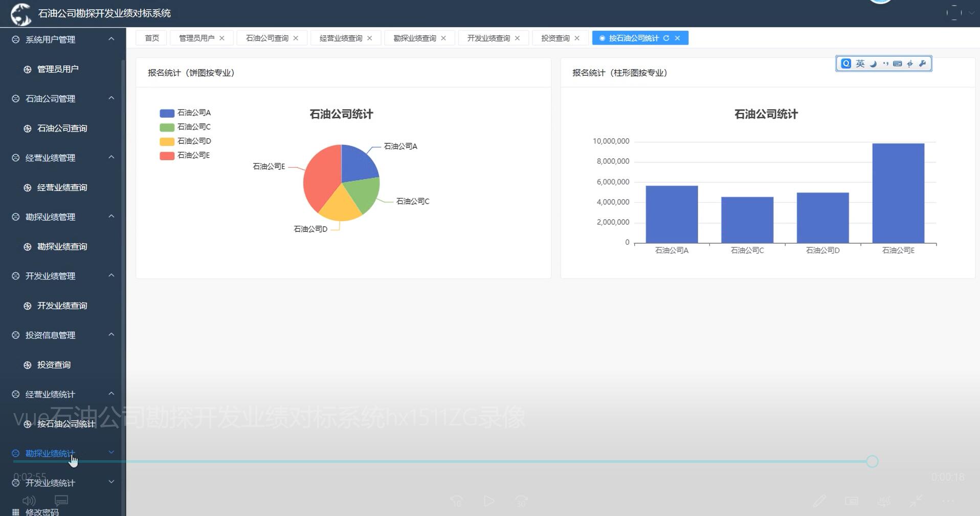The image size is (980, 516).
Task: Collapse the 经营业绩统计 menu chevron
Action: (x=111, y=394)
